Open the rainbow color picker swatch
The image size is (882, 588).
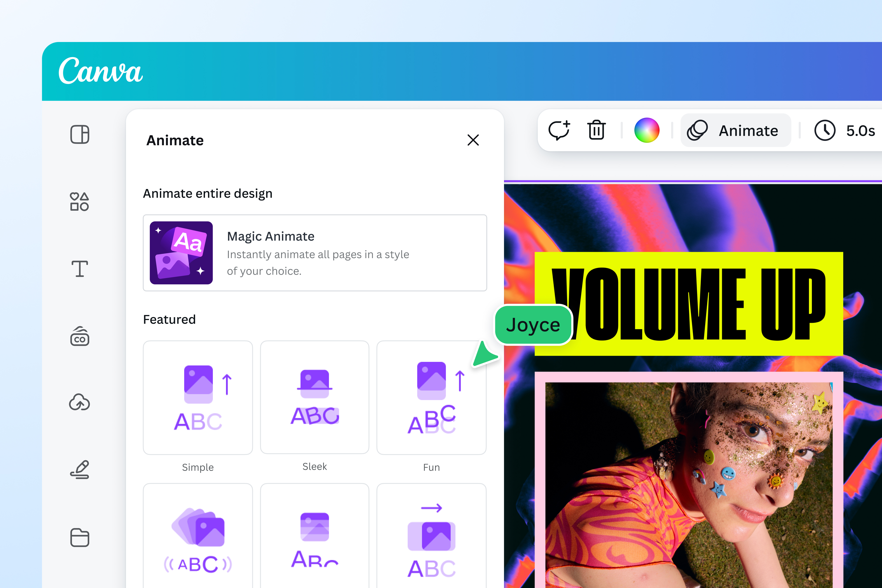(x=647, y=130)
